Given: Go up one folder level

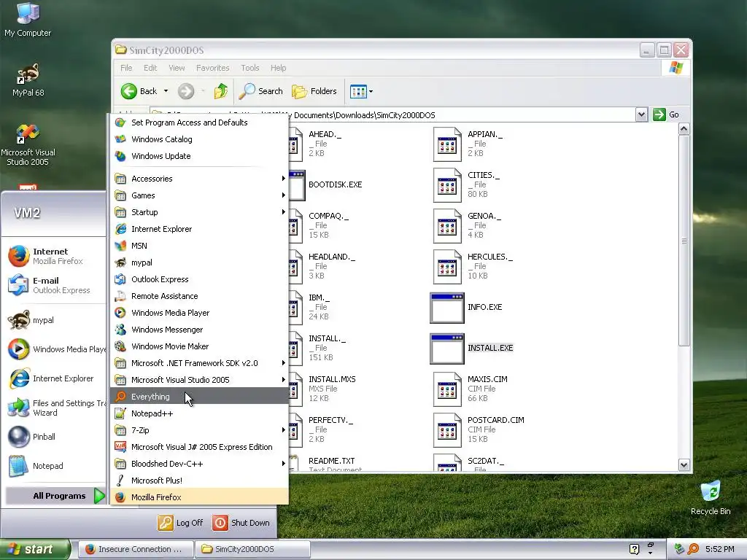Looking at the screenshot, I should click(x=220, y=91).
